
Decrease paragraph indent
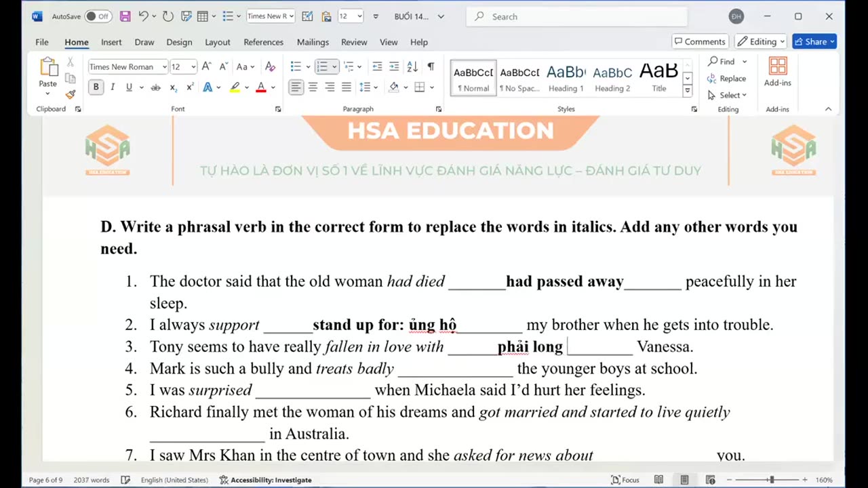(x=377, y=66)
